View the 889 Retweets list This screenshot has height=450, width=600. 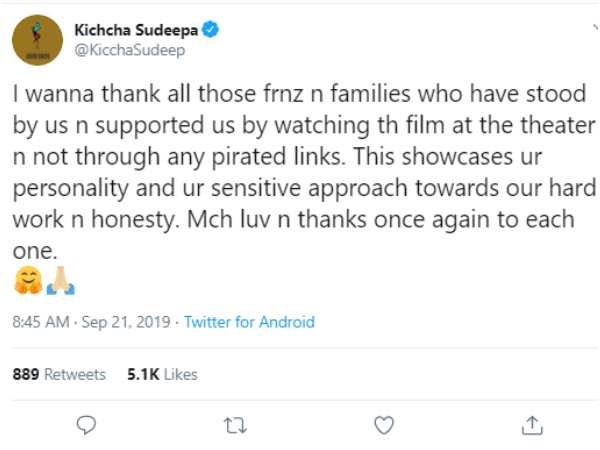click(59, 374)
